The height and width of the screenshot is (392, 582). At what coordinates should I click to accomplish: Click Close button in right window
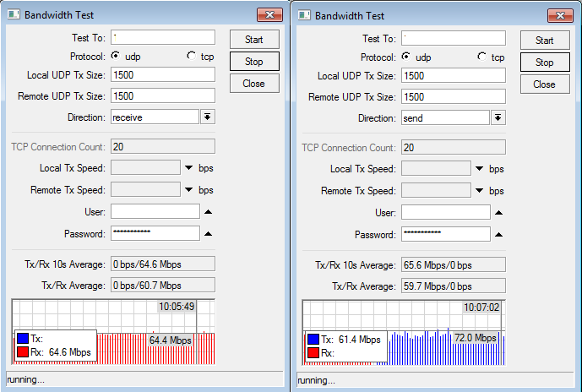pos(545,84)
